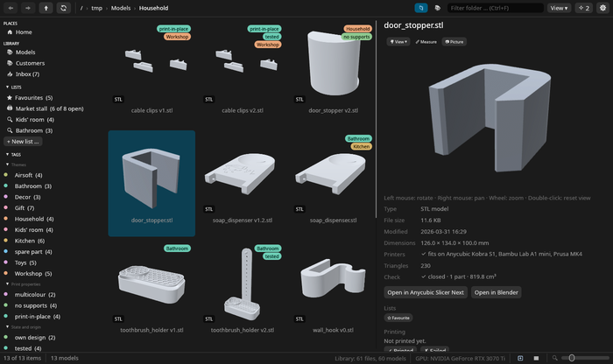Activate the Measure tool
Screen dimensions: 613x364
pos(426,42)
